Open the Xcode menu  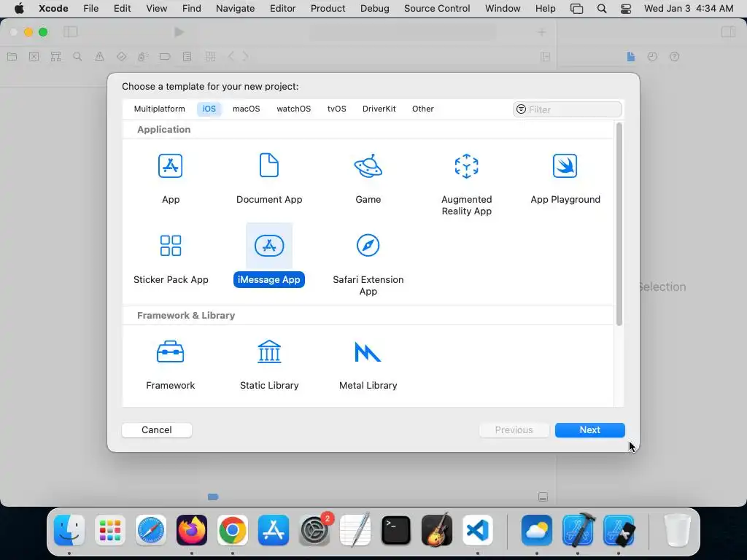pos(53,9)
